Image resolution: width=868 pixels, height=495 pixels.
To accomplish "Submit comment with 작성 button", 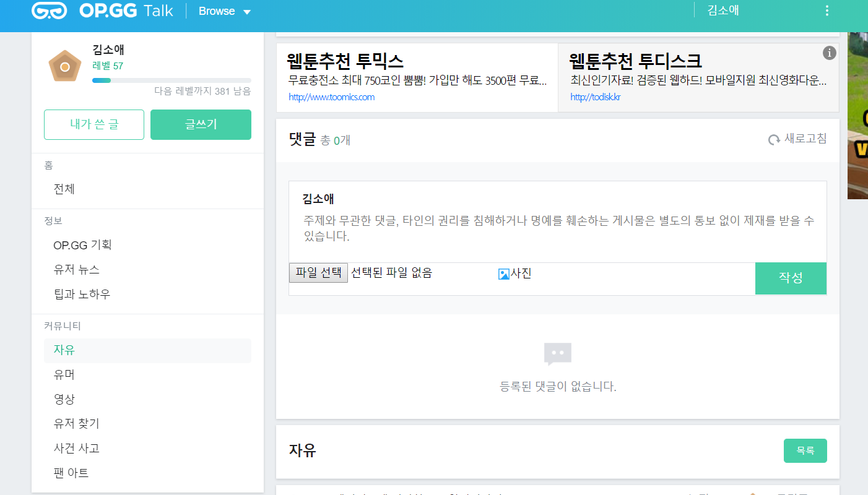I will click(791, 278).
